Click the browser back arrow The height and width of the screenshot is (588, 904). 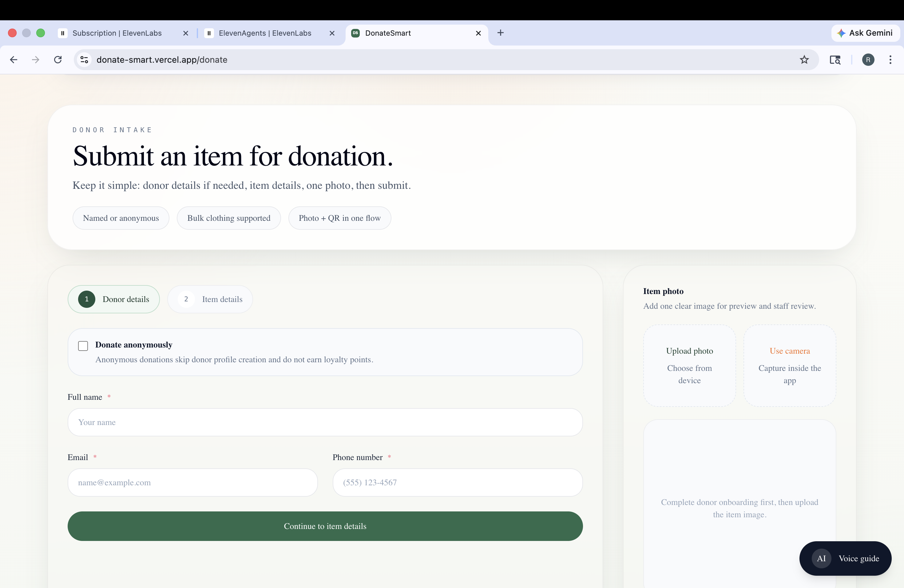point(14,60)
